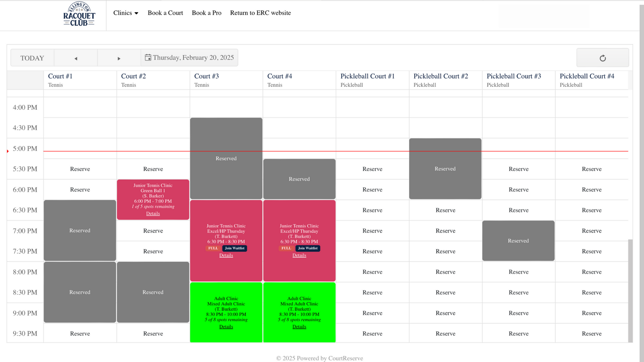This screenshot has height=362, width=644.
Task: Click the Ellington Racquet Club logo
Action: point(79,14)
